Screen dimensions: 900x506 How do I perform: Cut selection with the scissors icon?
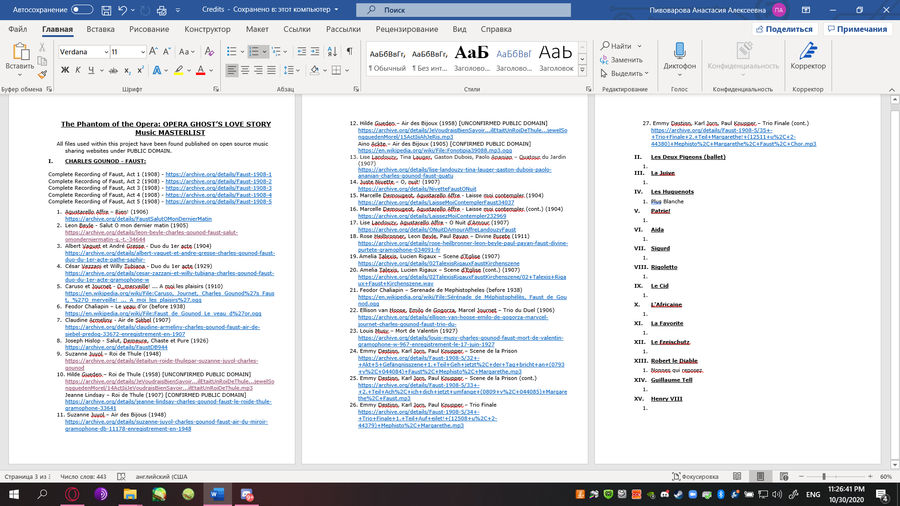pyautogui.click(x=42, y=47)
